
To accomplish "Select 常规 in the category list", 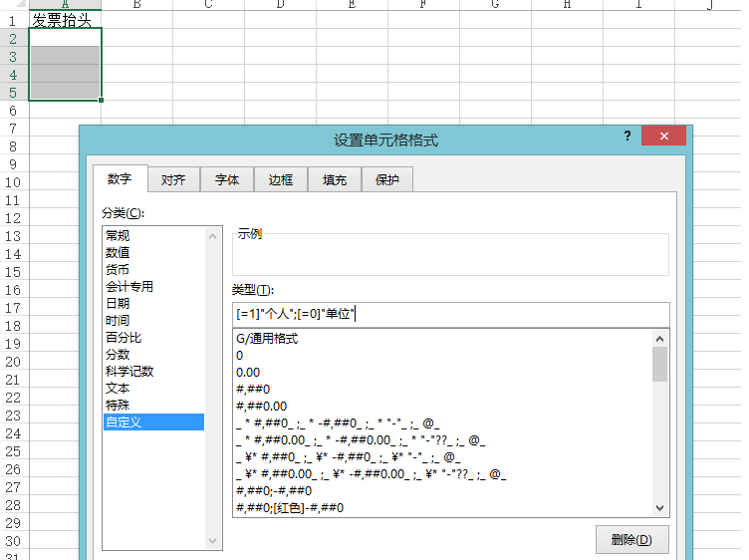I will tap(153, 235).
